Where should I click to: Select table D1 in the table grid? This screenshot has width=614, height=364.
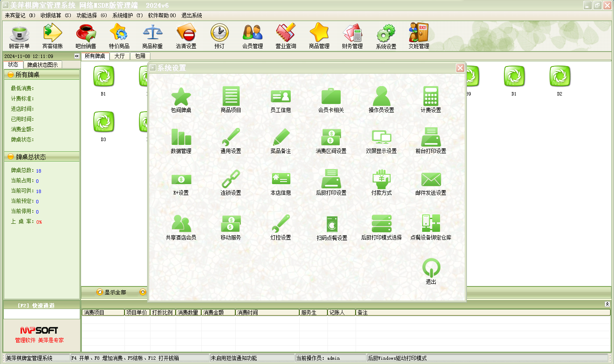coord(514,78)
